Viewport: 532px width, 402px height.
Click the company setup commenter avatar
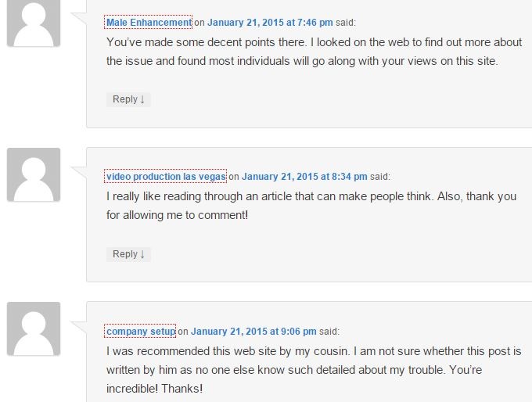click(x=34, y=328)
